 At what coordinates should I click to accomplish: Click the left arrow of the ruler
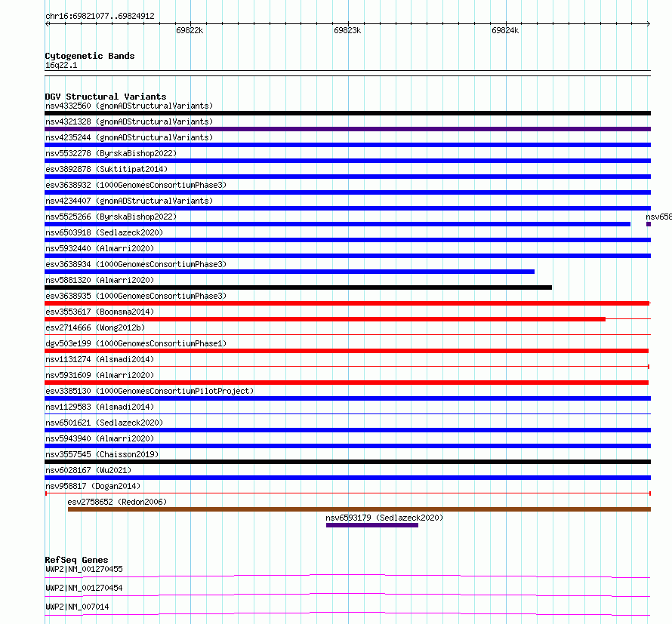click(48, 24)
